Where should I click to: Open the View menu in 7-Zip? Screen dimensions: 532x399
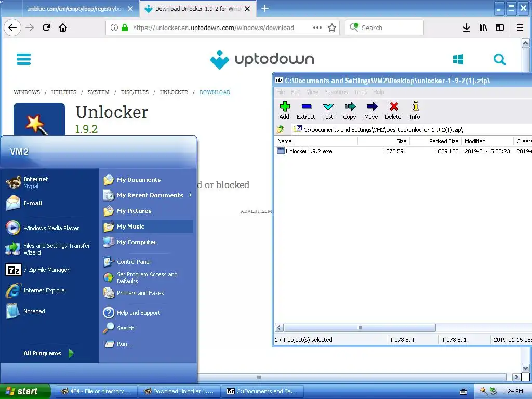(312, 92)
